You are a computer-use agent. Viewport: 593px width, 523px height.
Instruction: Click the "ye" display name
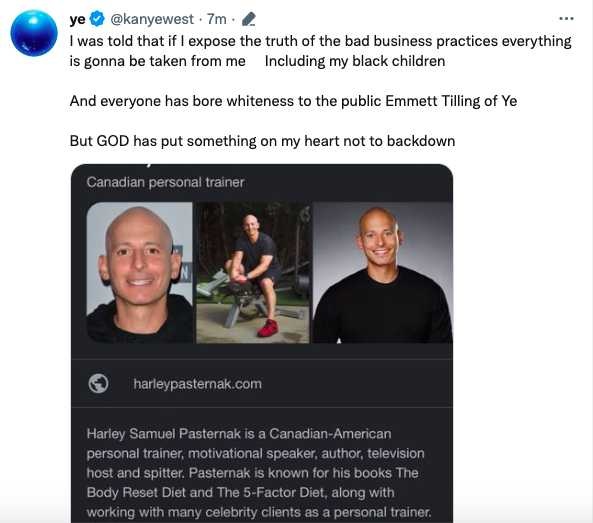coord(78,19)
